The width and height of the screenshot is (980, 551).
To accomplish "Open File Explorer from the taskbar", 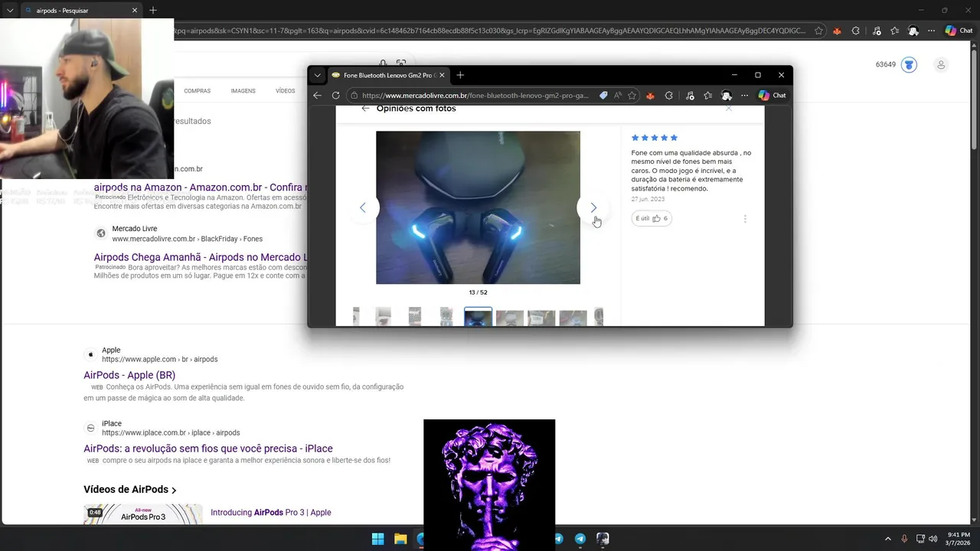I will coord(400,539).
